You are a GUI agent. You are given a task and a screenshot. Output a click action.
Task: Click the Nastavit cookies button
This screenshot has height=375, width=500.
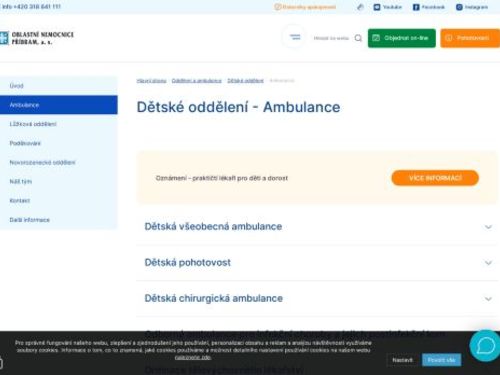(402, 360)
